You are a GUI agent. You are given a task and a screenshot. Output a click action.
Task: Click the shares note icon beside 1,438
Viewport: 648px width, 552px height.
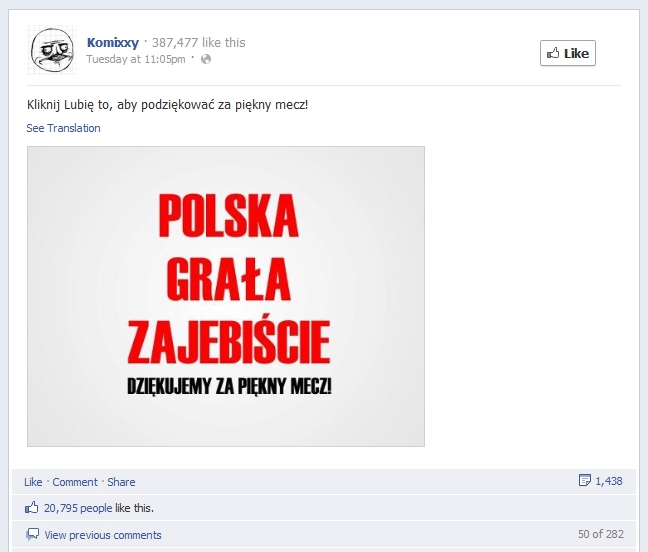coord(585,480)
